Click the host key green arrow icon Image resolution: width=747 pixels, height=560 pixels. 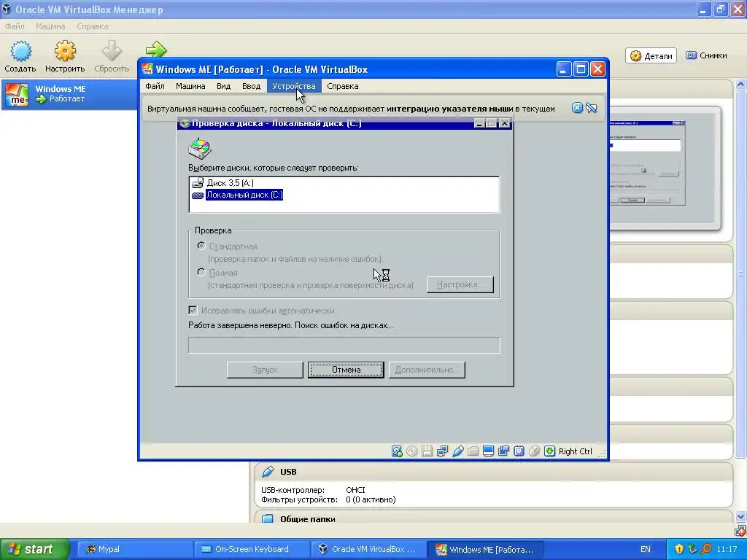(x=549, y=451)
